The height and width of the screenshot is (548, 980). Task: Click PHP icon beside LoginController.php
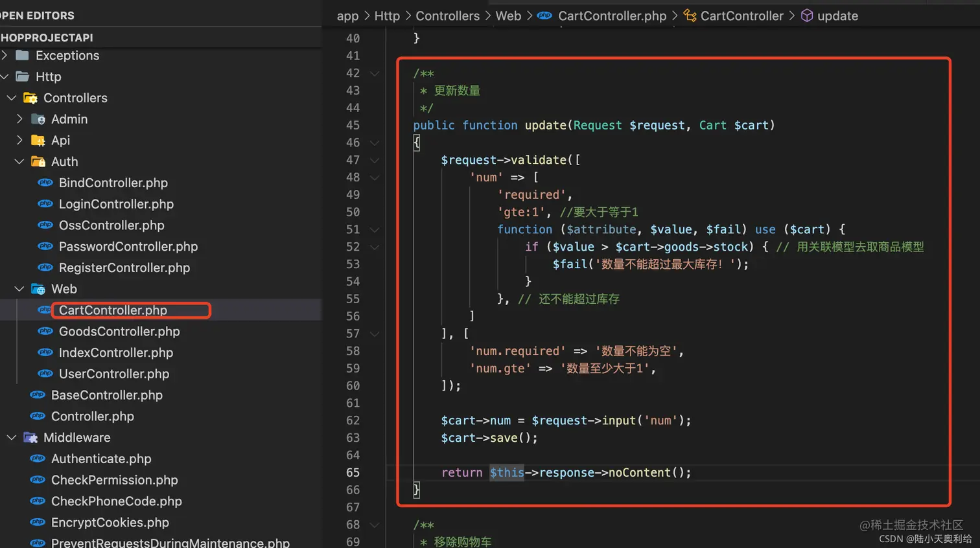tap(45, 204)
